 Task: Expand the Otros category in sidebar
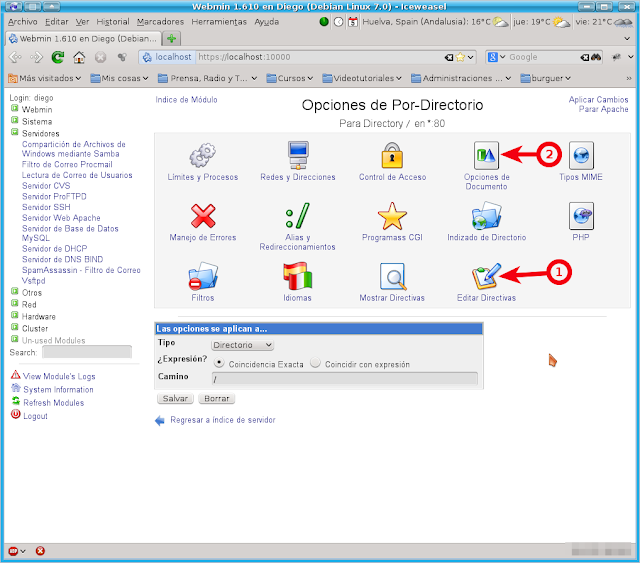point(15,291)
